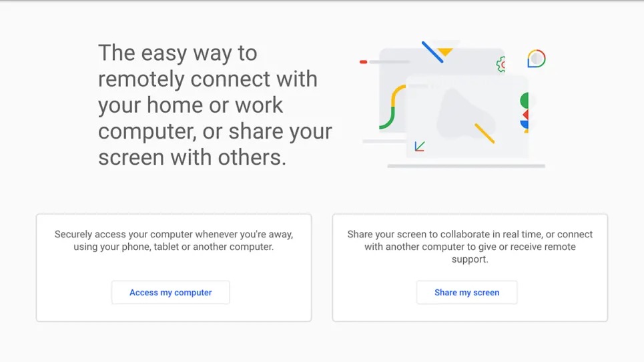Select the Share my screen button
This screenshot has height=362, width=644.
[466, 292]
